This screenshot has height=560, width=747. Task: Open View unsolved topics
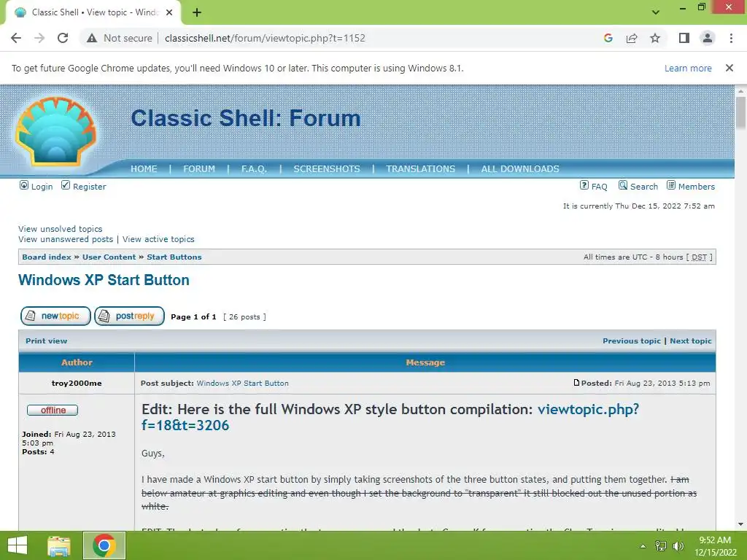60,229
